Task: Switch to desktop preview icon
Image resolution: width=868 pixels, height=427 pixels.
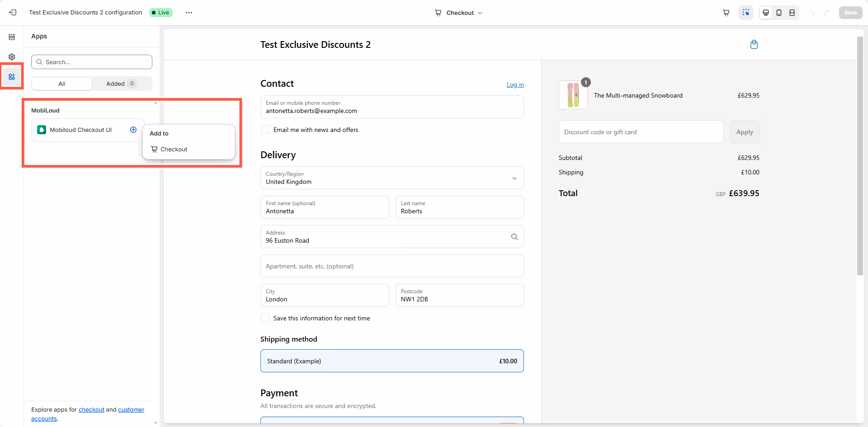Action: click(x=766, y=13)
